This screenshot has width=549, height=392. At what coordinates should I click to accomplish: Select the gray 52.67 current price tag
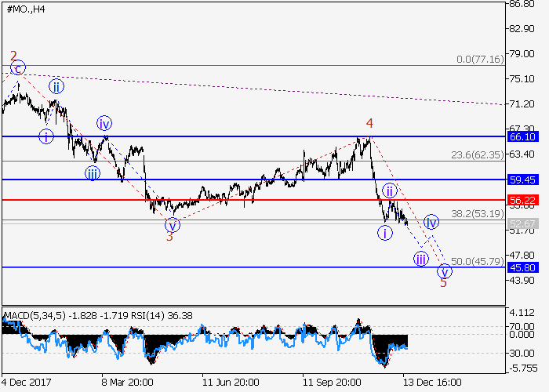[x=522, y=223]
